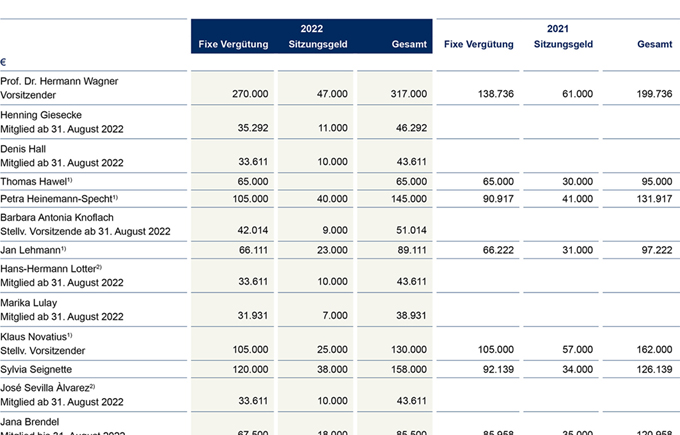Viewport: 680px width, 435px height.
Task: Select value 95.000 in Thomas Hawel row
Action: pyautogui.click(x=657, y=182)
